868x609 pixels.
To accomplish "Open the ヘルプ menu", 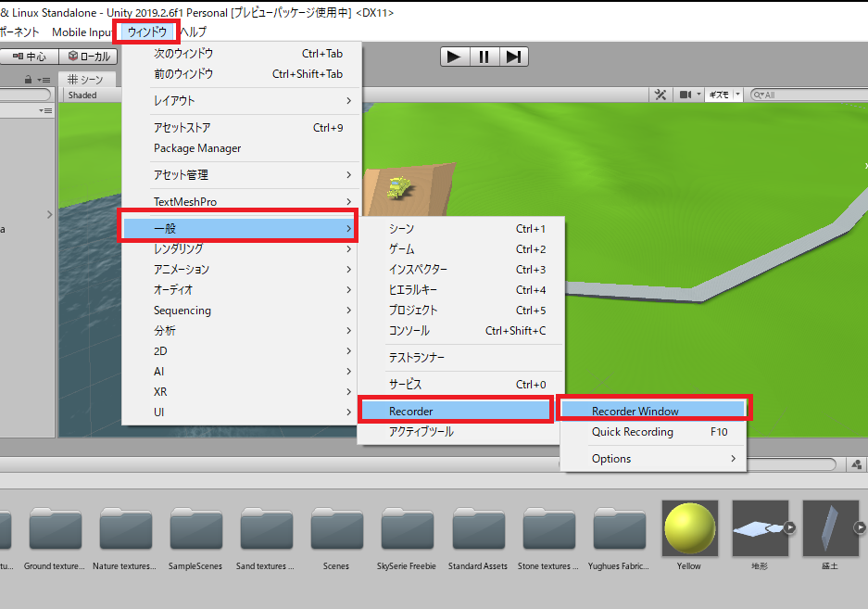I will click(195, 31).
